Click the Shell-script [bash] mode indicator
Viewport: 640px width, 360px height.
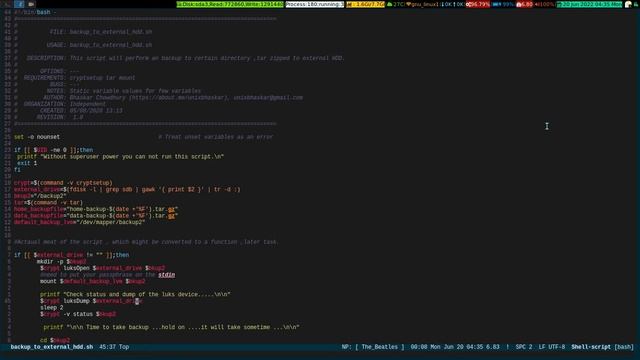pos(602,347)
